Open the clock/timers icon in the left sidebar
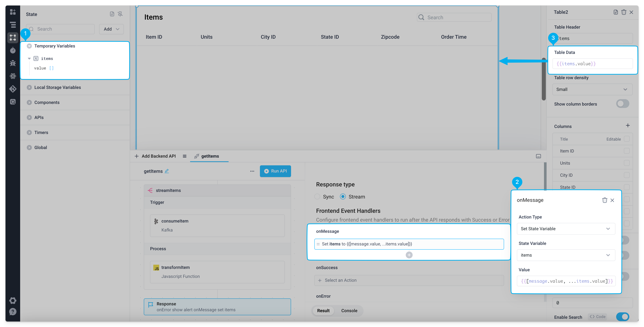The image size is (644, 327). 13,50
